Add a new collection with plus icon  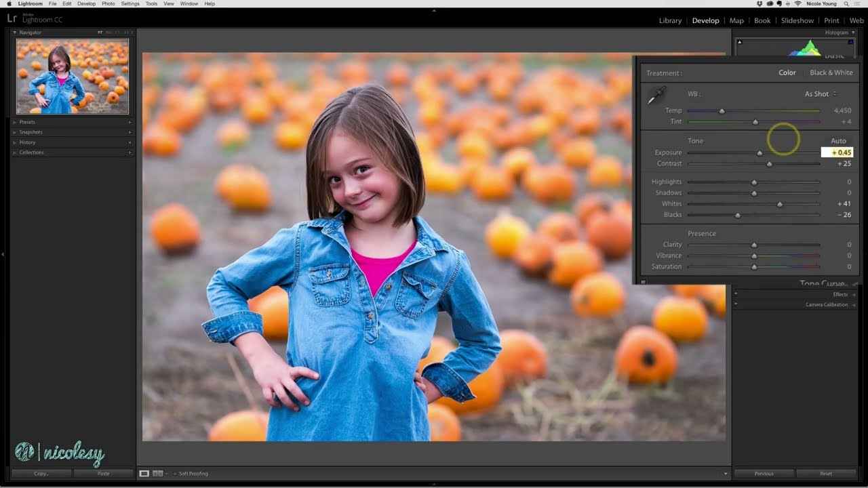130,152
